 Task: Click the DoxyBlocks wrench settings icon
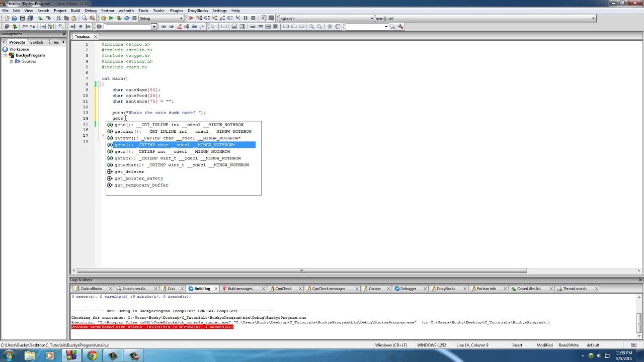pos(61,26)
